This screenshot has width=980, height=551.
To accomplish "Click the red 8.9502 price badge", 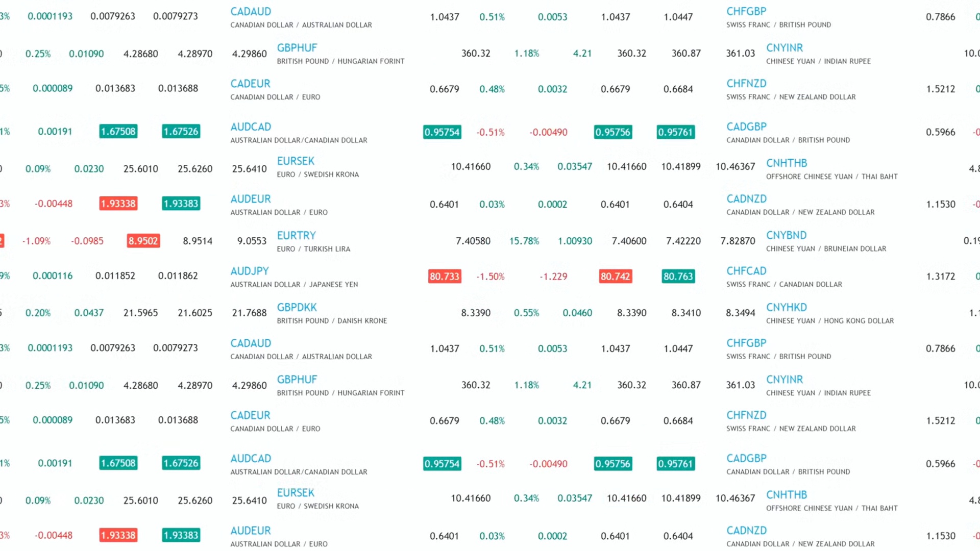I will point(143,241).
